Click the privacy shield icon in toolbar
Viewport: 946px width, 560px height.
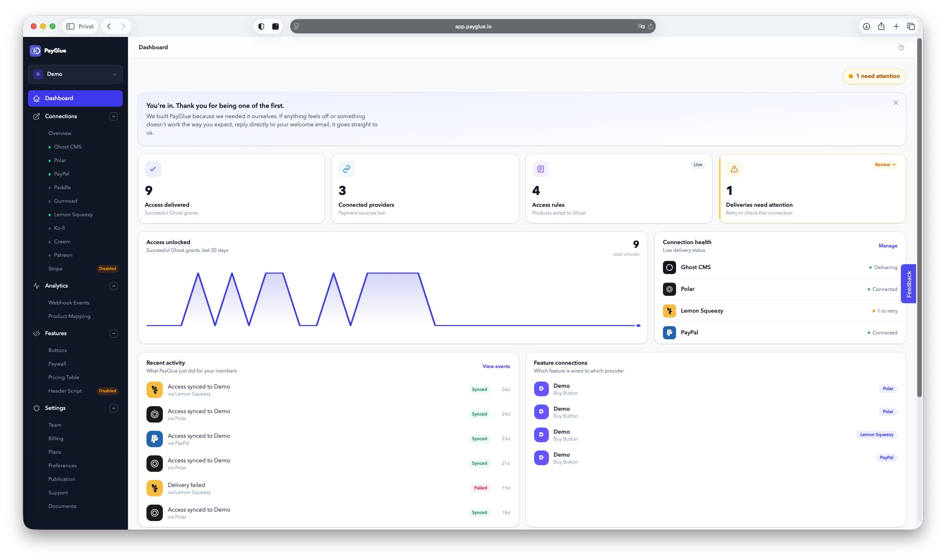pos(261,26)
